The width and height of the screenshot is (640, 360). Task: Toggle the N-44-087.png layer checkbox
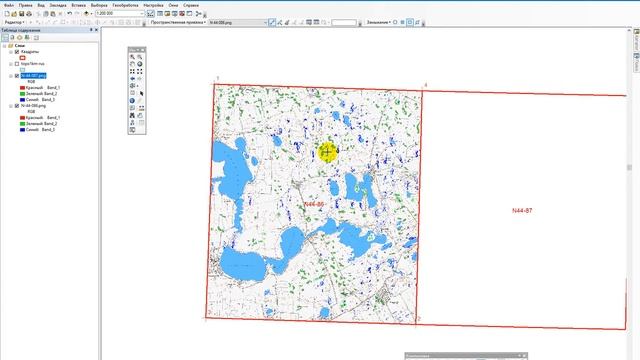tap(17, 76)
